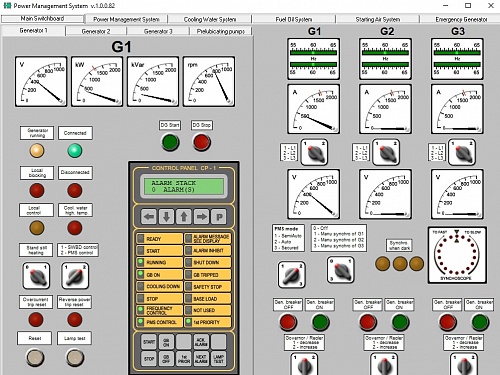Click the red Disconnected indicator lamp
Viewport: 500px width, 375px height.
pyautogui.click(x=75, y=190)
